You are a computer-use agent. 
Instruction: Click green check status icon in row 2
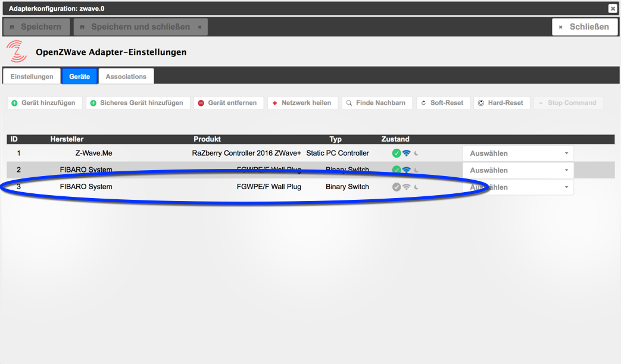[x=397, y=170]
